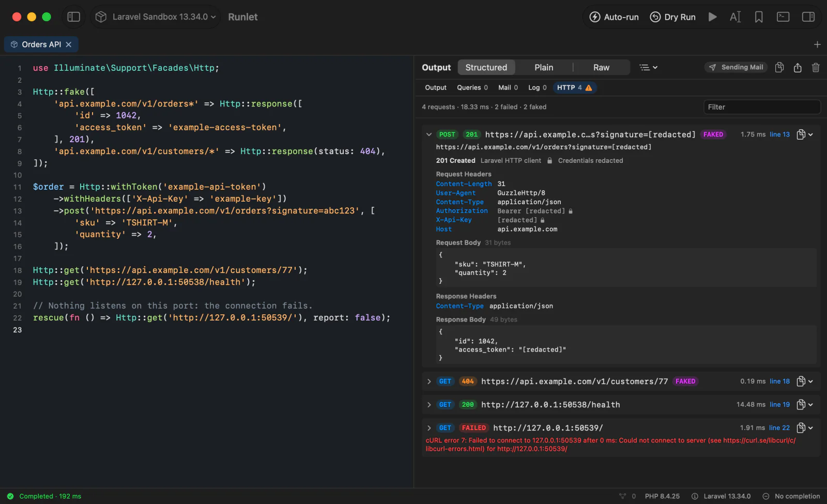The image size is (827, 504).
Task: Click Laravel 13.34.0 in status bar
Action: [x=721, y=496]
